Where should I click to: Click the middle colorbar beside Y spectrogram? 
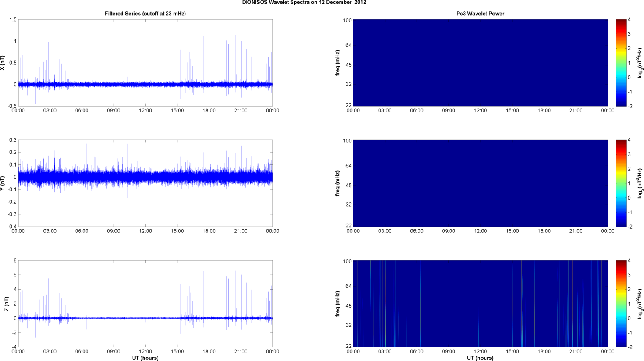tap(621, 183)
